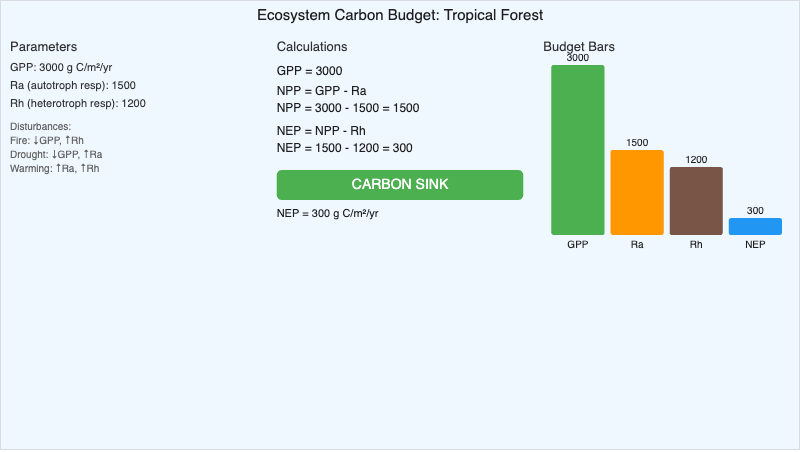800x452 pixels.
Task: Select the blue NEP bar
Action: pyautogui.click(x=755, y=226)
